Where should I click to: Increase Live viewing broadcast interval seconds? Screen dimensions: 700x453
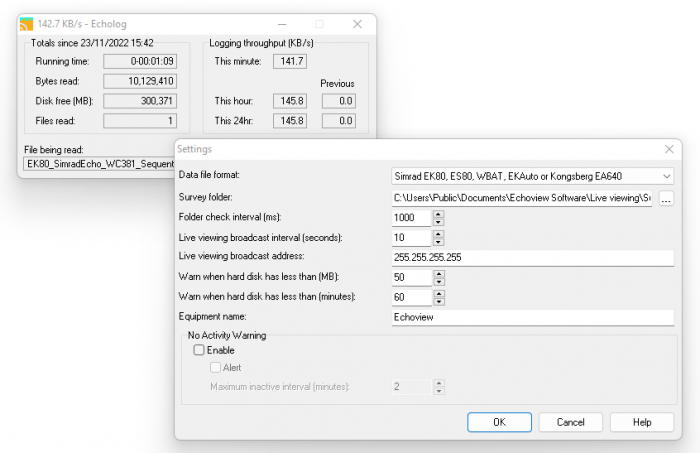438,233
